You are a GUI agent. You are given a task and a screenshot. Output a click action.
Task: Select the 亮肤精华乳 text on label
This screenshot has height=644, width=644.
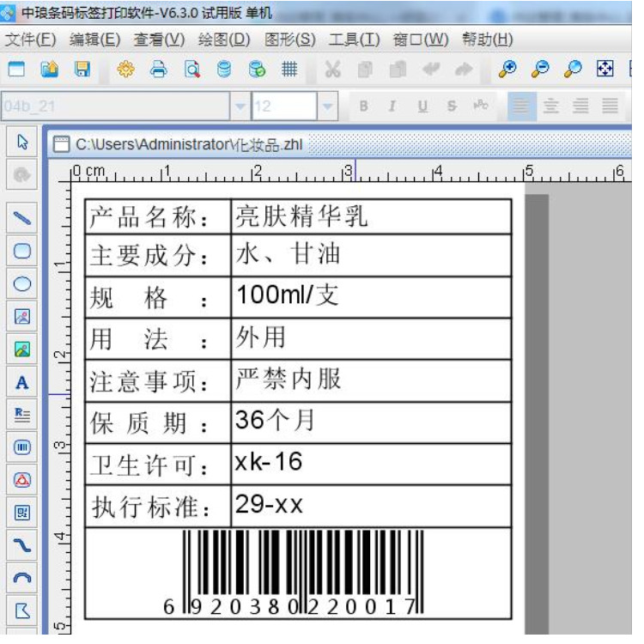[x=301, y=216]
